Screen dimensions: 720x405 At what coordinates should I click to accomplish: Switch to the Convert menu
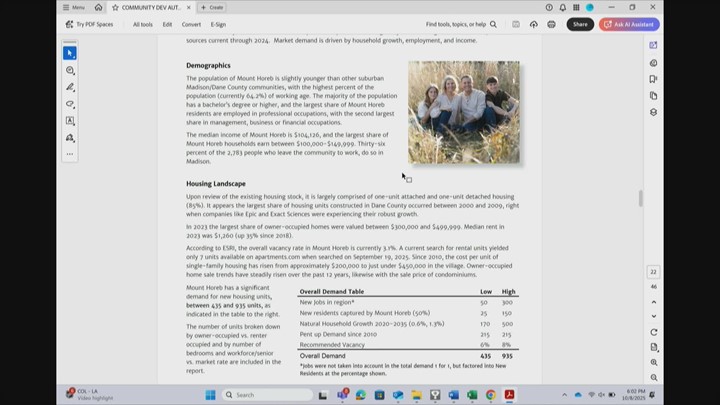coord(191,24)
